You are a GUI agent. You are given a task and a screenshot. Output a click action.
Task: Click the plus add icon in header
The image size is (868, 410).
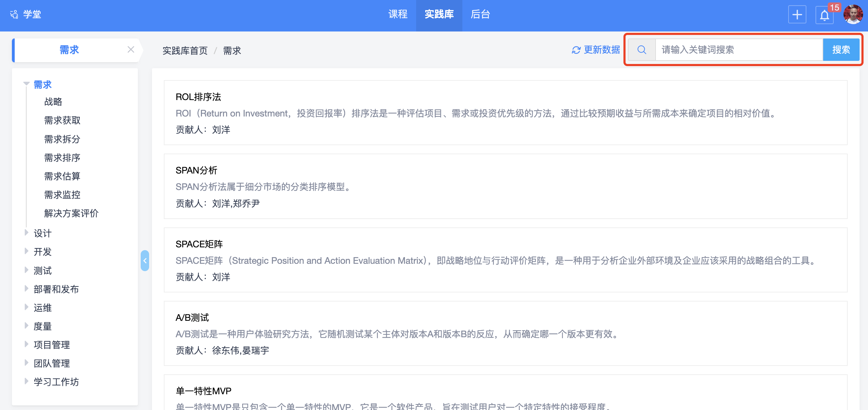[797, 15]
